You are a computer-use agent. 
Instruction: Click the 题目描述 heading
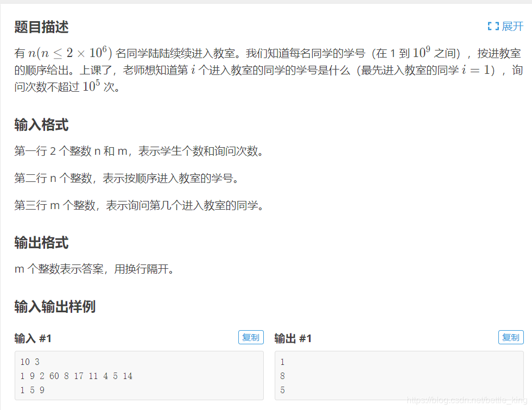(41, 27)
